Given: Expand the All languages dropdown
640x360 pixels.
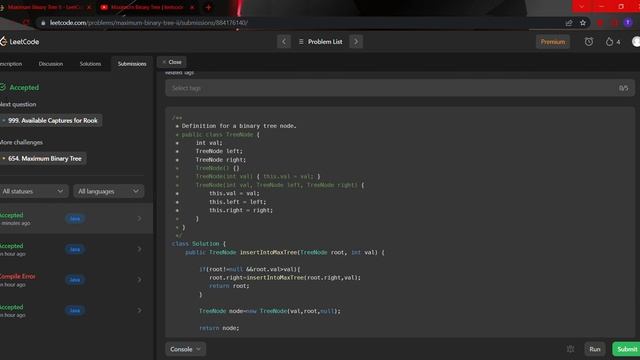Looking at the screenshot, I should tap(109, 191).
